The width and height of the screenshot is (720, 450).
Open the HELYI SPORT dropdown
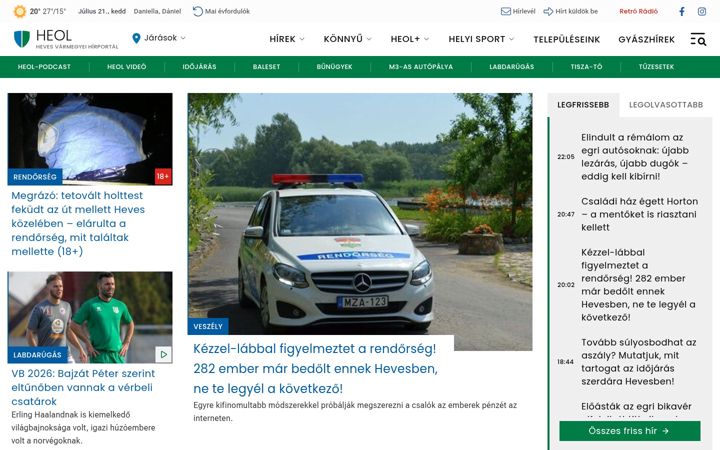[x=481, y=39]
